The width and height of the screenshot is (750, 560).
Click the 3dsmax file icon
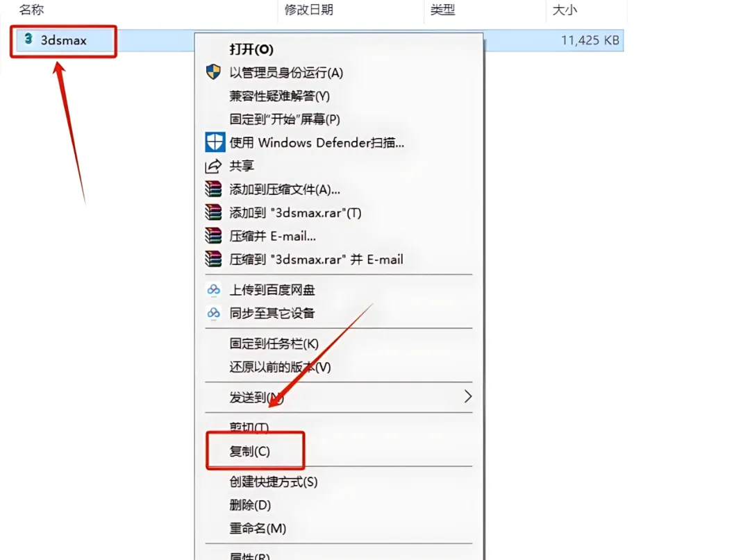tap(28, 39)
